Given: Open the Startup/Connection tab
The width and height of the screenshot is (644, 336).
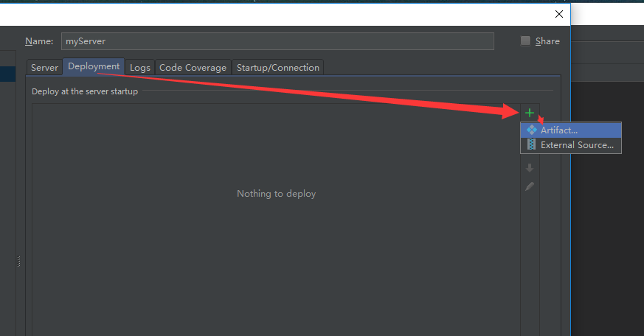Looking at the screenshot, I should (277, 68).
